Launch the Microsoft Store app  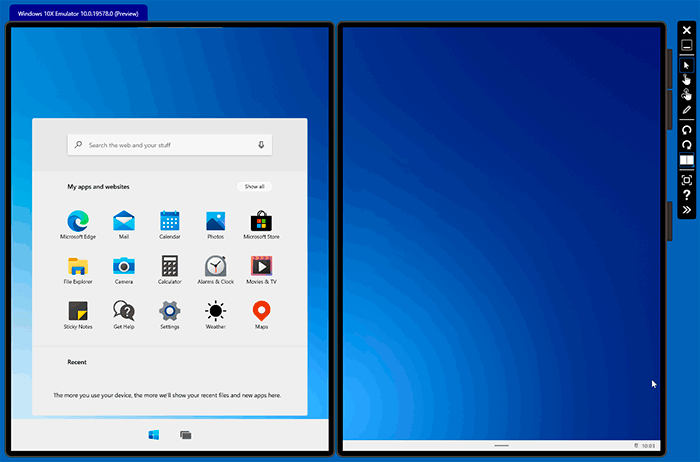coord(261,222)
